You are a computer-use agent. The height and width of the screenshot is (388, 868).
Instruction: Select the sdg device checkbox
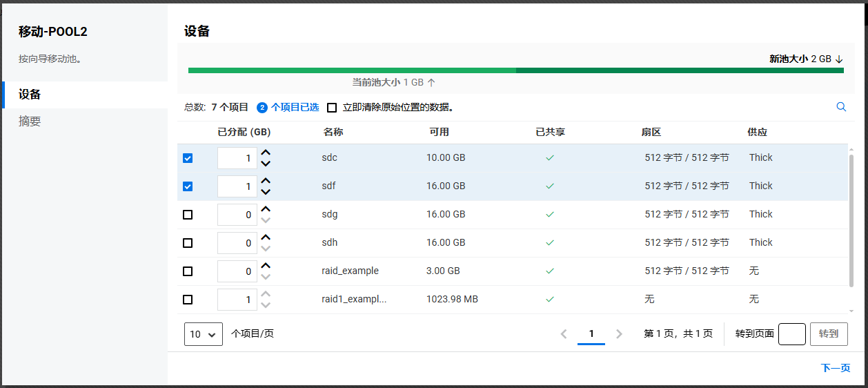coord(188,215)
